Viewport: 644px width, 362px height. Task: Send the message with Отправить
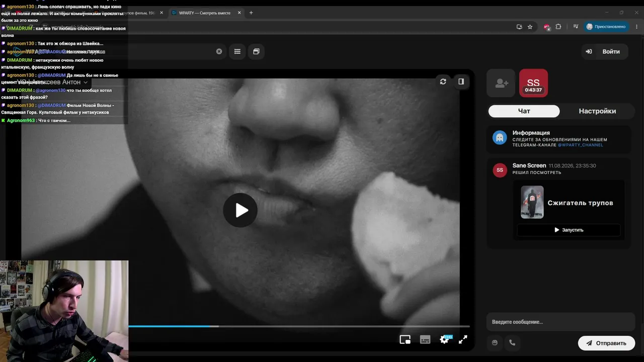pos(606,343)
